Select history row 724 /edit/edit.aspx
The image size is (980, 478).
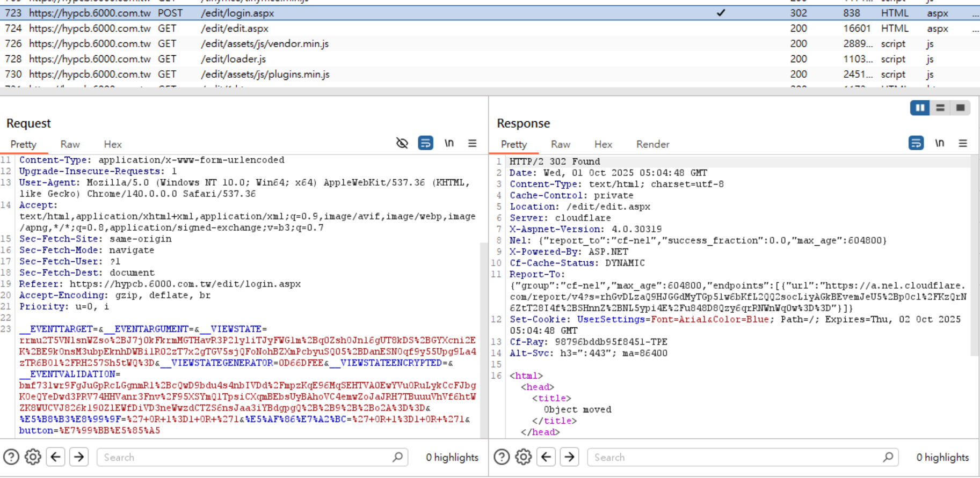click(490, 28)
